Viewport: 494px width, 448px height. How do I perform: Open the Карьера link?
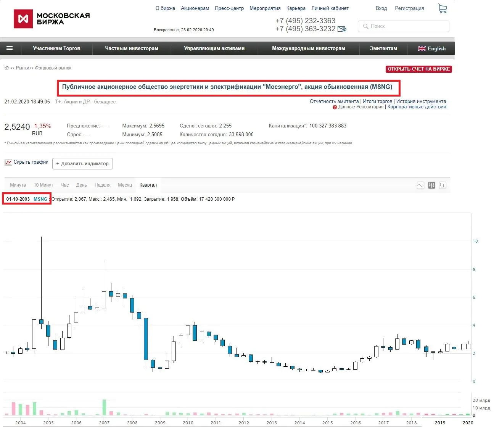(x=296, y=8)
